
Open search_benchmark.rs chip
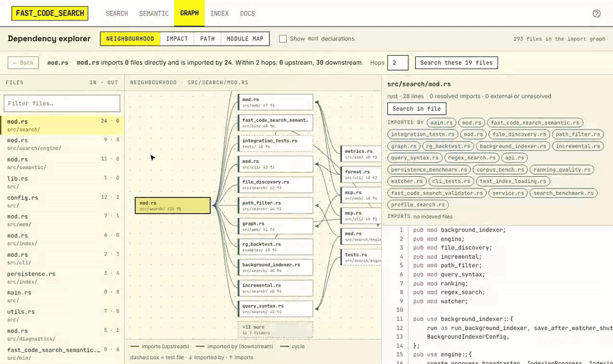pos(564,193)
